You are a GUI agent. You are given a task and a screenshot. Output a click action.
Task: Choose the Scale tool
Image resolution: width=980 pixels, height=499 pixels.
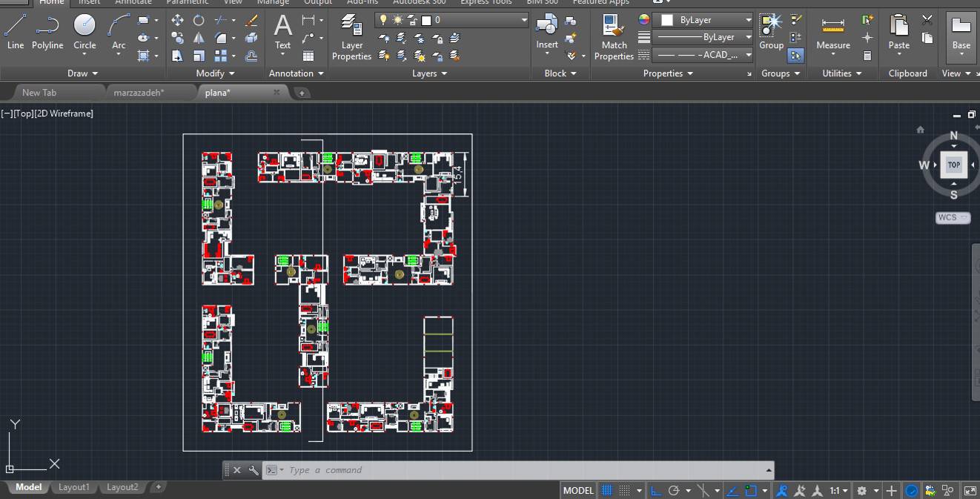coord(199,56)
